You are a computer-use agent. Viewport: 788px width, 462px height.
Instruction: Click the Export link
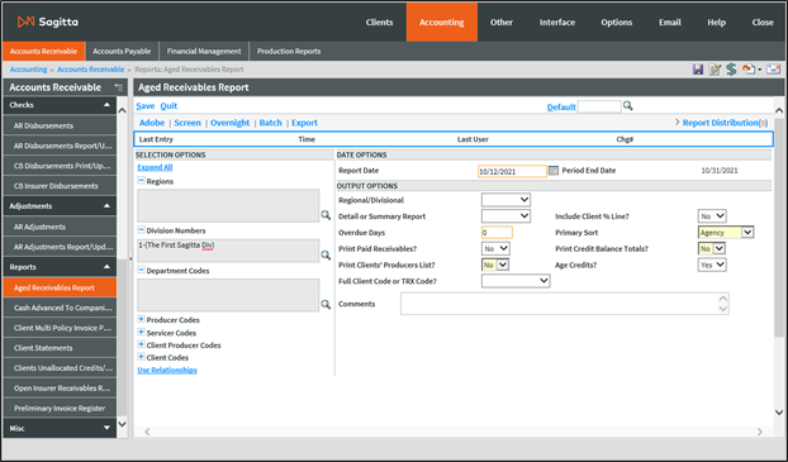coord(304,123)
